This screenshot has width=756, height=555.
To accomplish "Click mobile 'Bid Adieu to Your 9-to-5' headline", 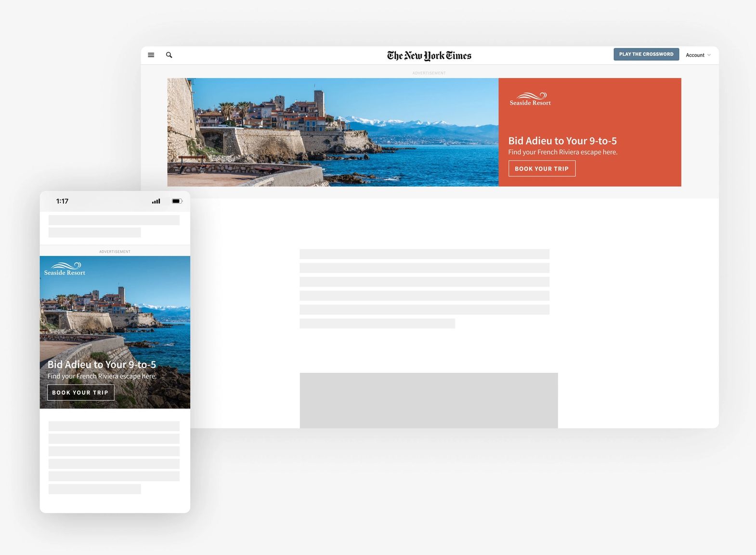I will tap(102, 364).
